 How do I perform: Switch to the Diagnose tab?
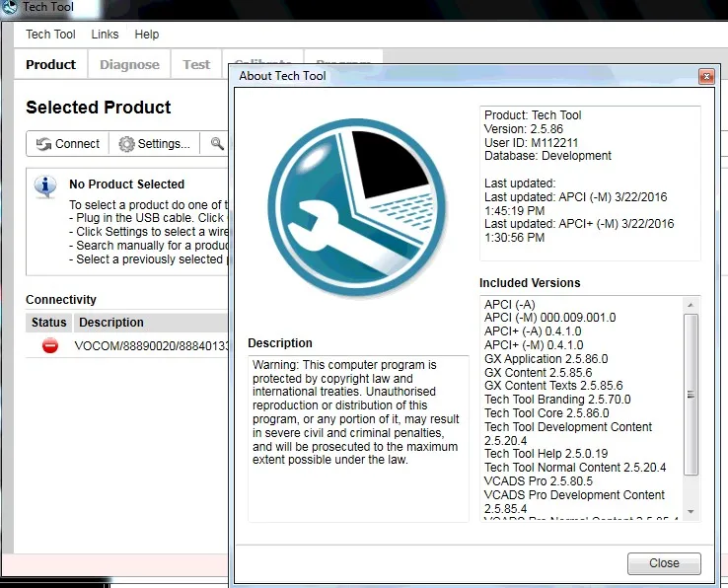(129, 64)
